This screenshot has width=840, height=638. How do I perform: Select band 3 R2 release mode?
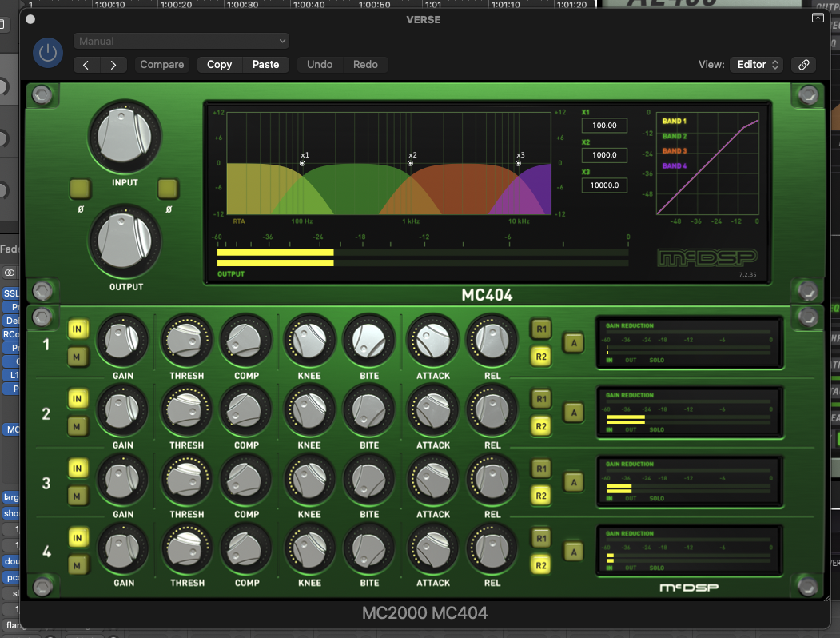tap(541, 496)
